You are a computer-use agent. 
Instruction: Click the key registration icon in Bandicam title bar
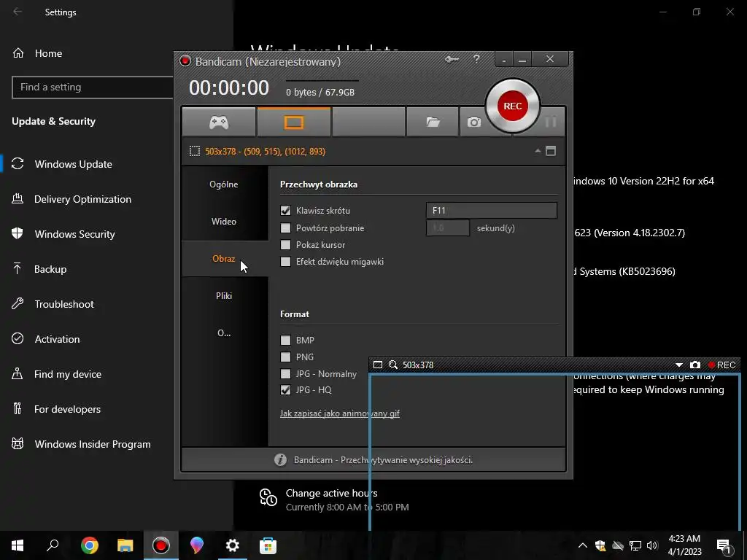click(452, 60)
